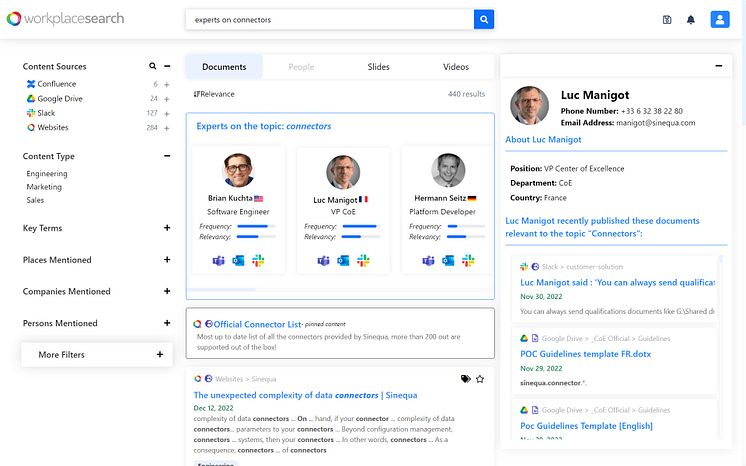Screen dimensions: 746x466
Task: Open Official Connector List link
Action: pos(257,324)
